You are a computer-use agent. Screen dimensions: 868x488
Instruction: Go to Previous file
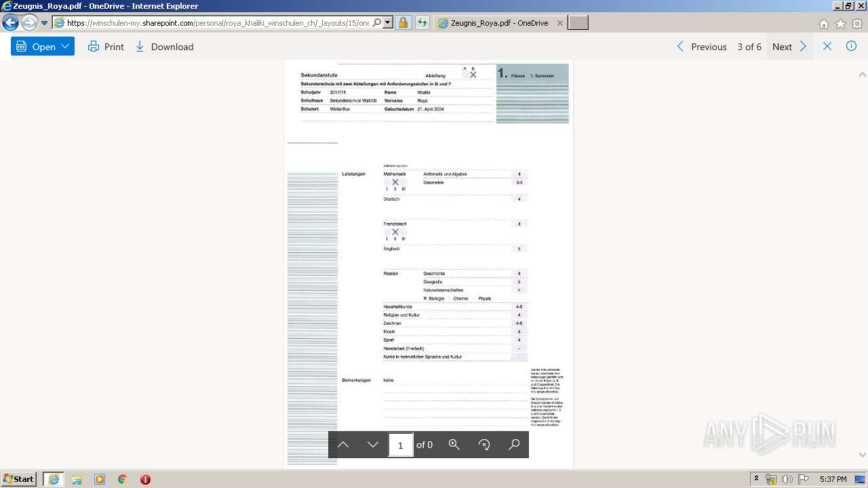coord(701,47)
